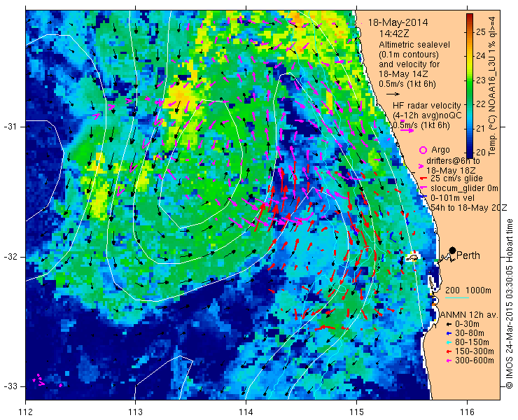
Task: Click the longitude axis label 114
Action: pyautogui.click(x=246, y=412)
